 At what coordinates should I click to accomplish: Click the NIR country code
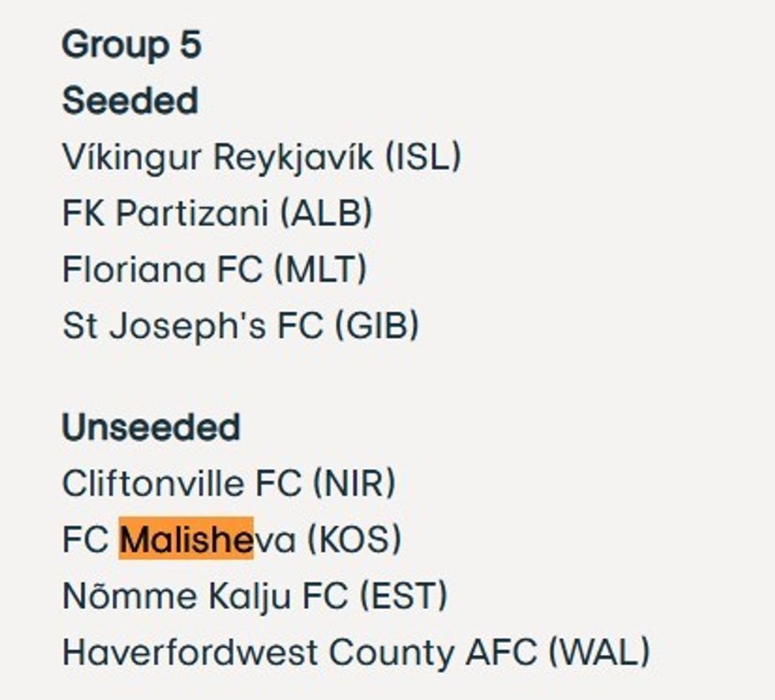(x=353, y=483)
